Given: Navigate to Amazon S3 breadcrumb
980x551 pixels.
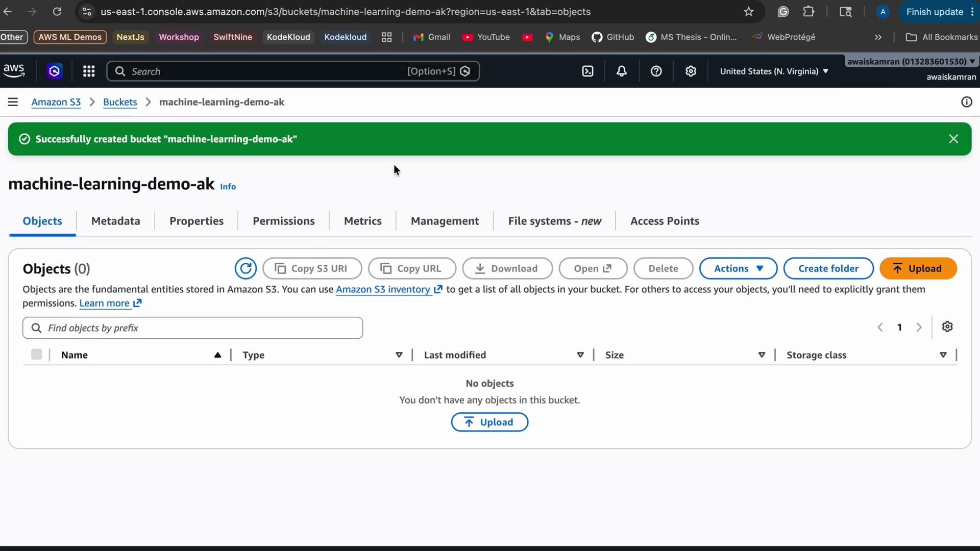Looking at the screenshot, I should [56, 102].
